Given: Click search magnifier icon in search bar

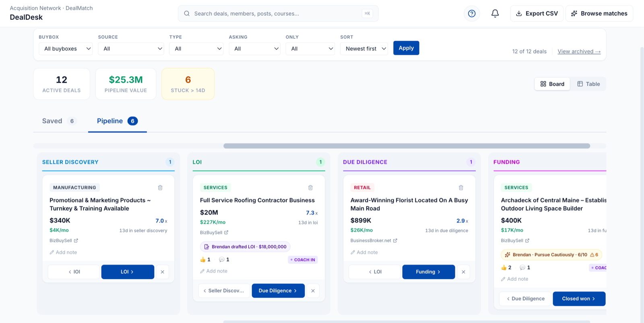Looking at the screenshot, I should (x=187, y=13).
